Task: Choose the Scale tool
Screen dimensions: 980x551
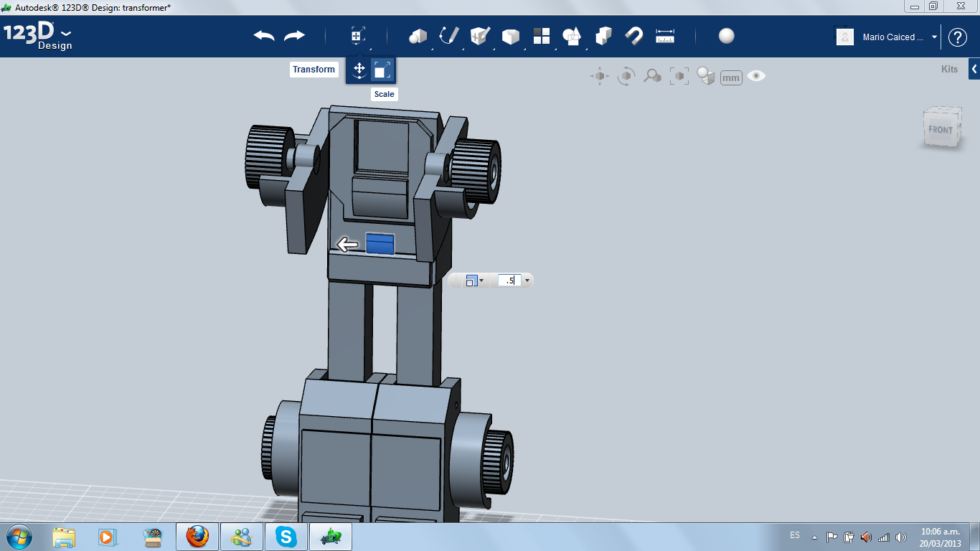Action: click(382, 70)
